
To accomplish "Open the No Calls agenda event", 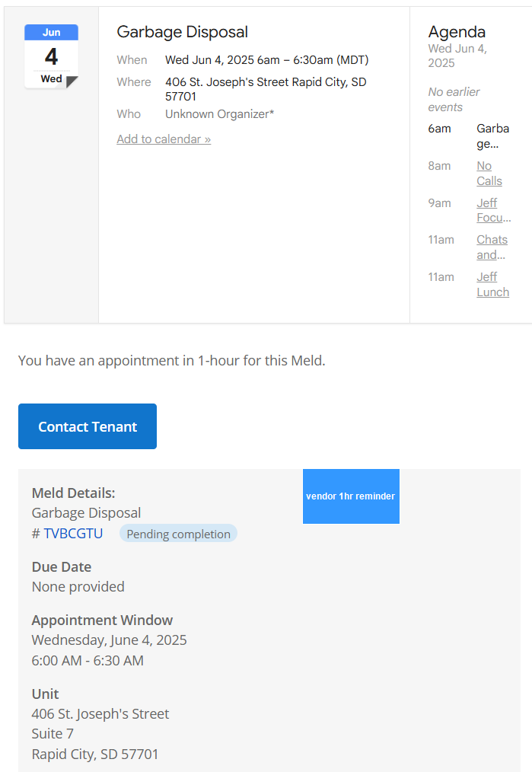I will (x=489, y=174).
